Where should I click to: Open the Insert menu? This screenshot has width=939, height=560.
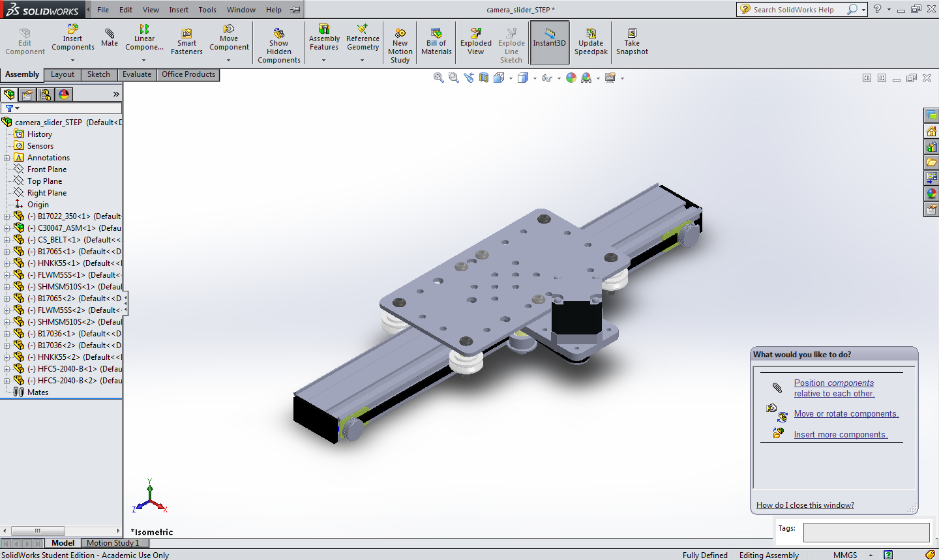pos(179,10)
